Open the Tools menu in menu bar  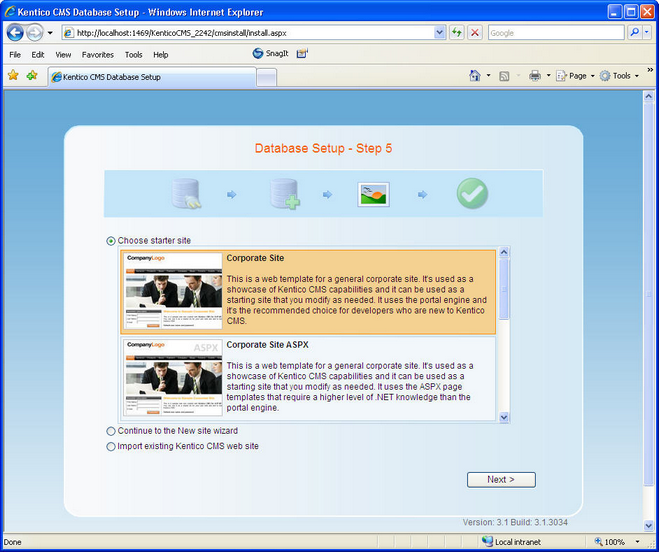tap(133, 55)
